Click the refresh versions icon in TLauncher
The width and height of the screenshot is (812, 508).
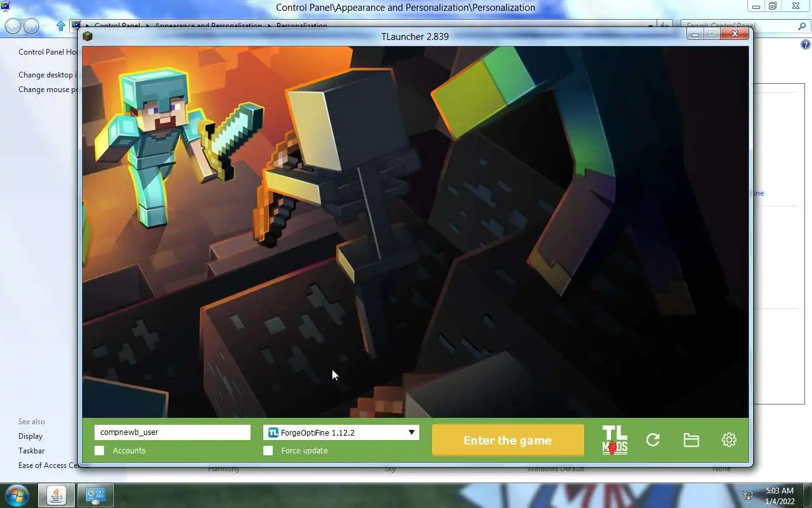point(653,440)
